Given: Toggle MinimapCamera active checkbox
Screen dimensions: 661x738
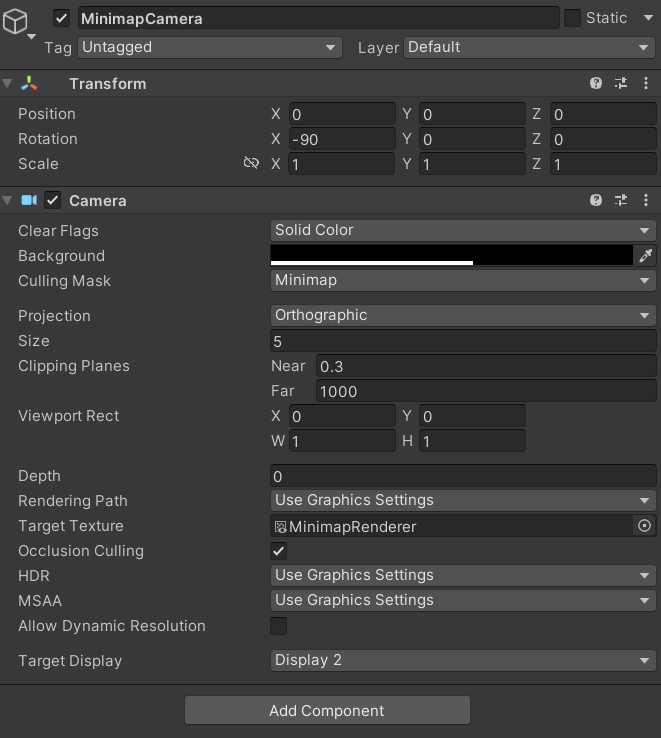Looking at the screenshot, I should [61, 18].
